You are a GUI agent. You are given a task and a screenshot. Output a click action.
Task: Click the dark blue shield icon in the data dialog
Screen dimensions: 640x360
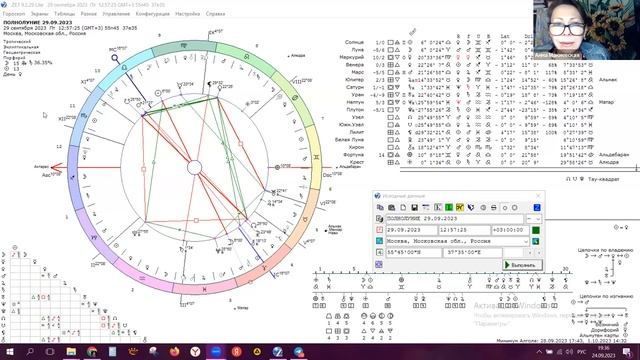471,207
